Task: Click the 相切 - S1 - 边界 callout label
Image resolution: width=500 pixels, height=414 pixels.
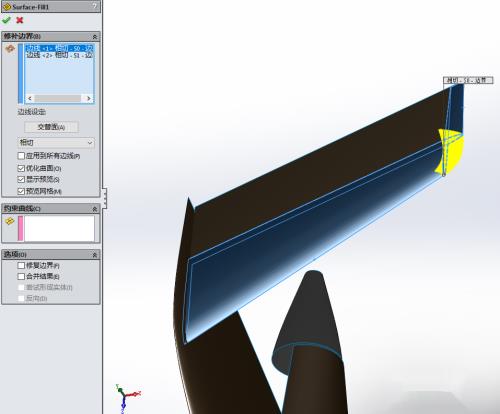Action: tap(468, 80)
